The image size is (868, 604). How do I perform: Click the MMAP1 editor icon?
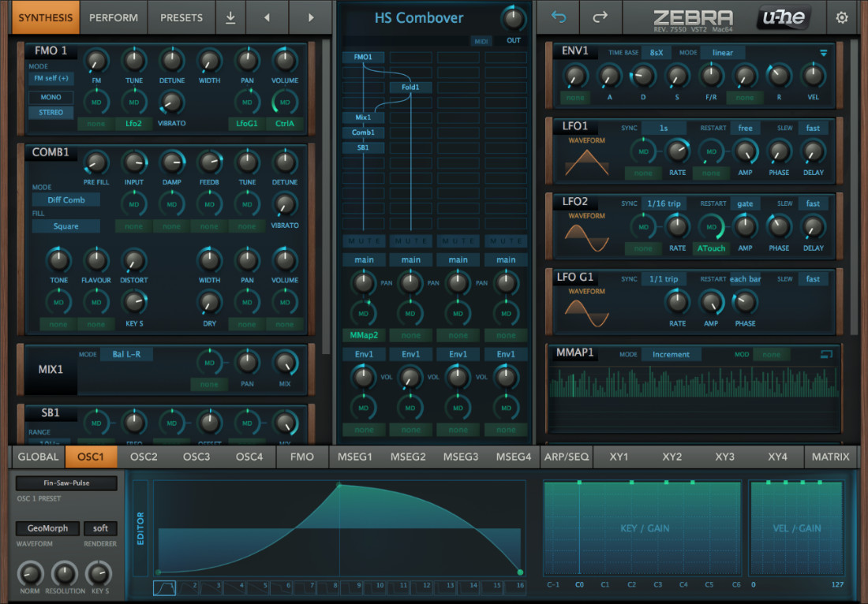coord(826,354)
